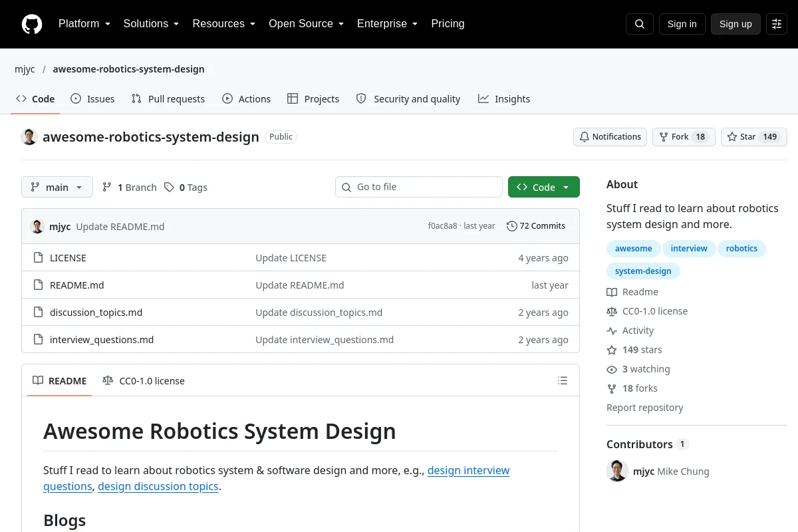Click the Security and quality shield icon
The height and width of the screenshot is (532, 798).
361,98
